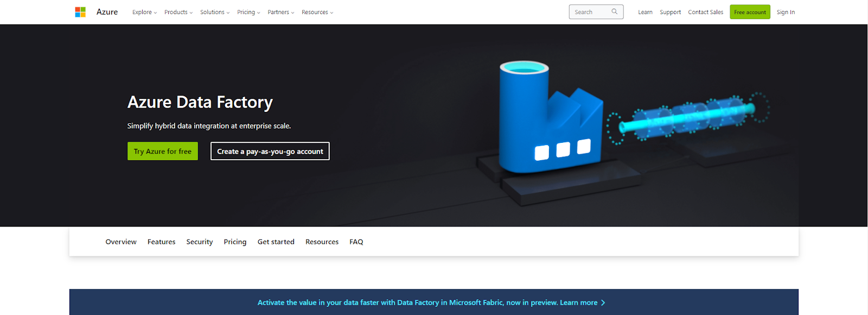Expand the Products dropdown menu

coord(178,12)
